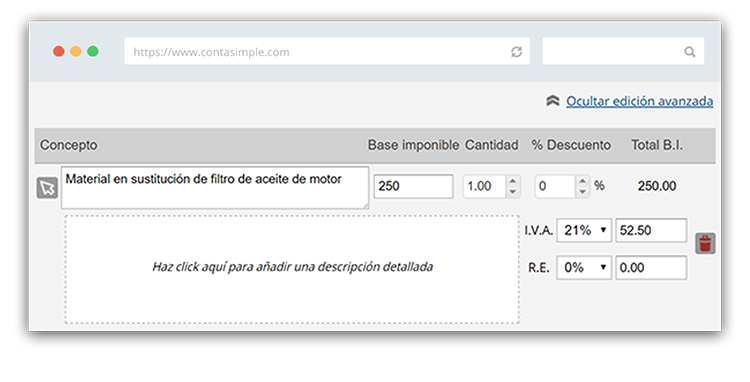Delete line with red trash icon
Viewport: 750px width, 382px height.
[x=705, y=243]
